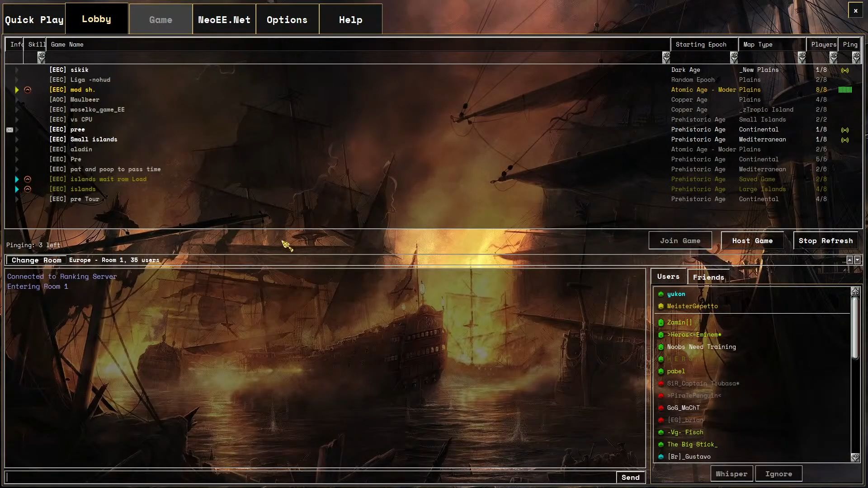
Task: Click ping signal icon of Small islands game
Action: (845, 140)
